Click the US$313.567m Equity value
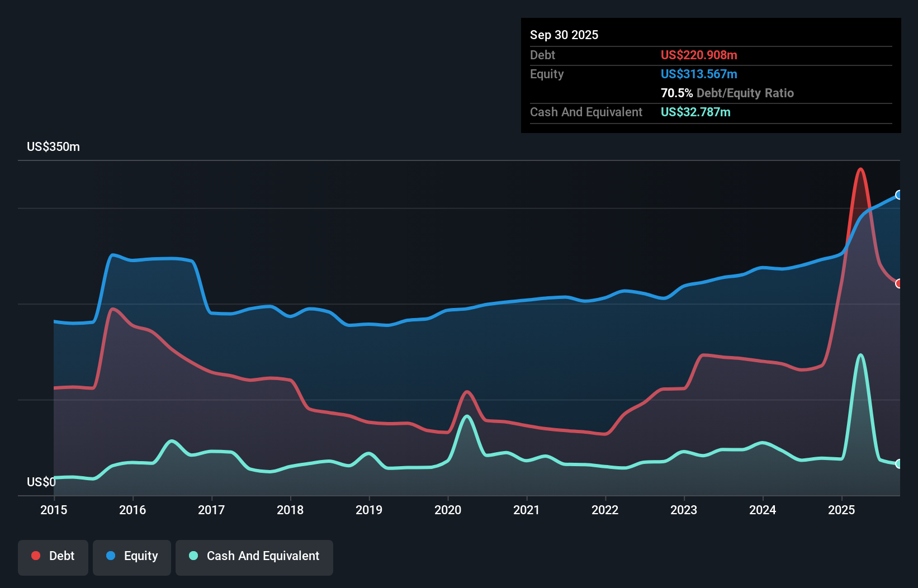Image resolution: width=918 pixels, height=588 pixels. [699, 74]
